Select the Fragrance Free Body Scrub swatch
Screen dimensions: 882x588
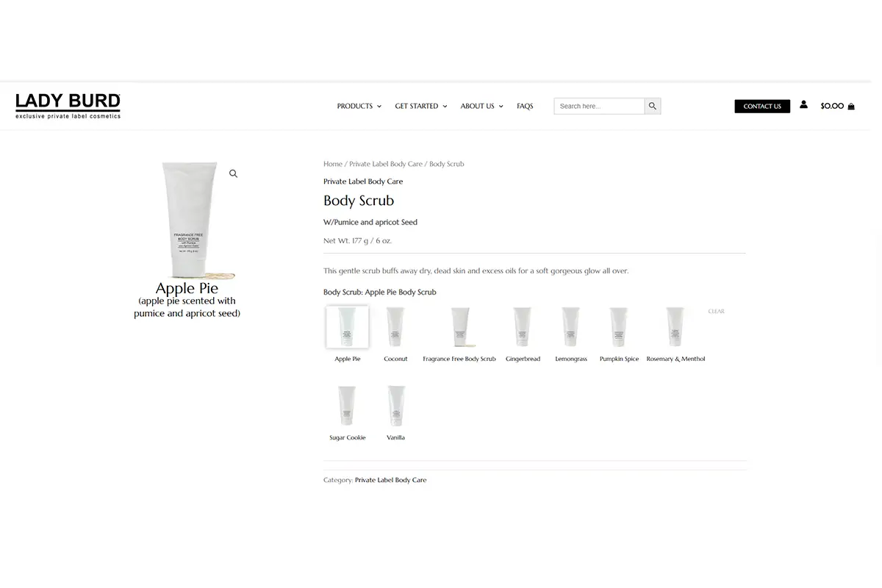tap(460, 327)
